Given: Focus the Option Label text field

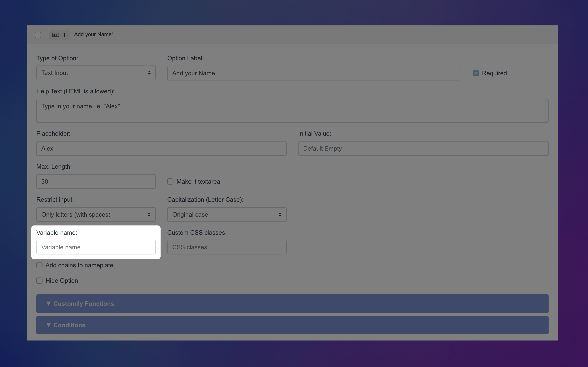Looking at the screenshot, I should (314, 73).
